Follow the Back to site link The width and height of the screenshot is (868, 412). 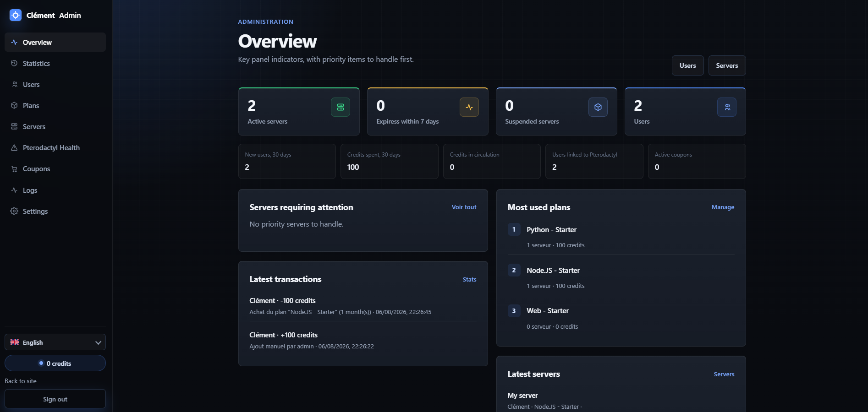click(x=21, y=381)
